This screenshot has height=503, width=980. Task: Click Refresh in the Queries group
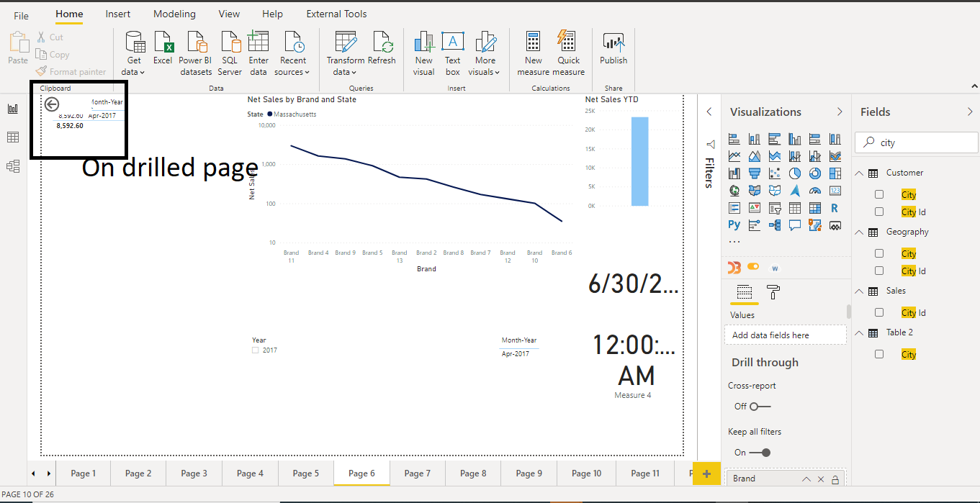pos(382,48)
